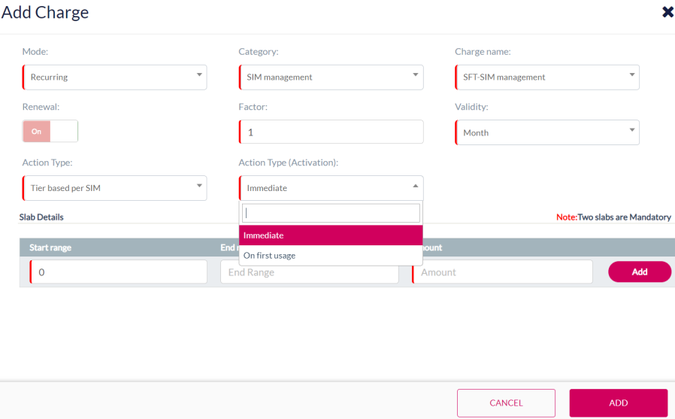Open the Action Type dropdown
675x419 pixels.
[x=114, y=188]
